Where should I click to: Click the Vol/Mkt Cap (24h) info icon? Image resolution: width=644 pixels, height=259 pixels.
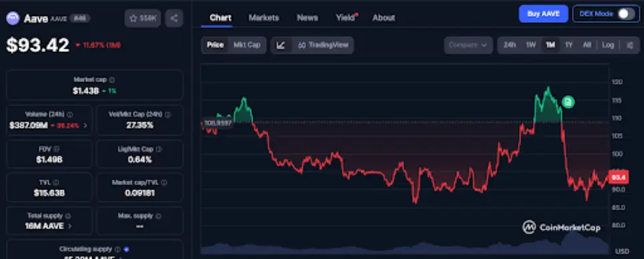point(168,115)
